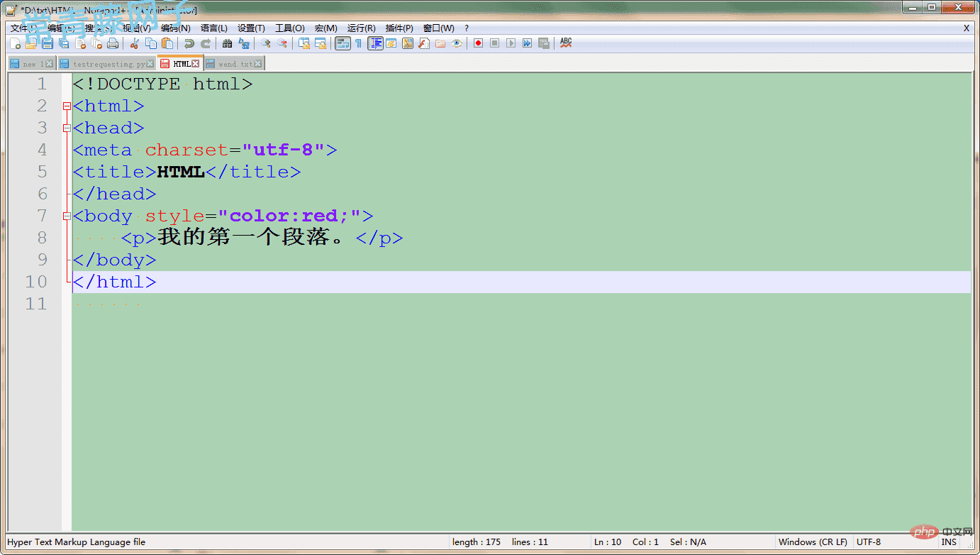Zoom out on the editor text
This screenshot has height=555, width=980.
[282, 43]
